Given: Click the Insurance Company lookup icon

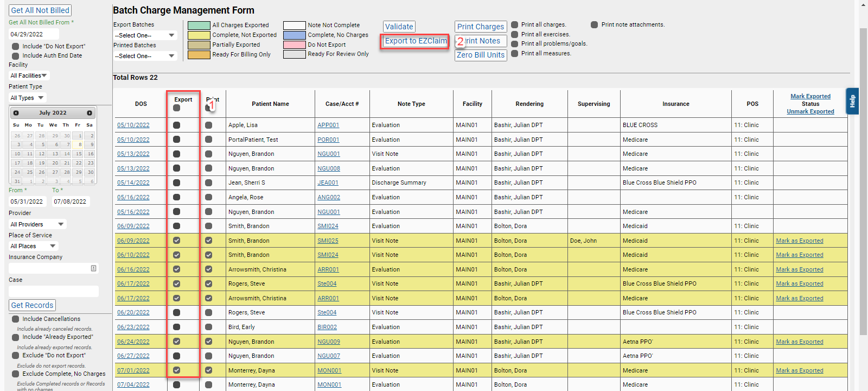Looking at the screenshot, I should (94, 268).
